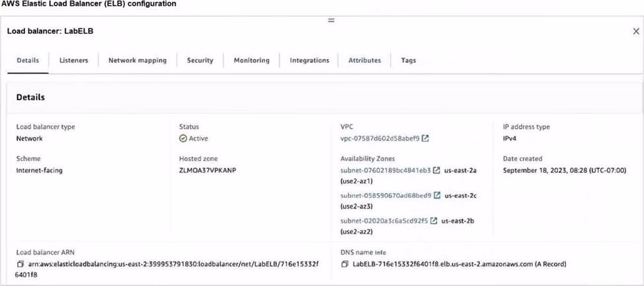Open subnet-07602189bc4841eb3 link
644x286 pixels.
coord(385,170)
